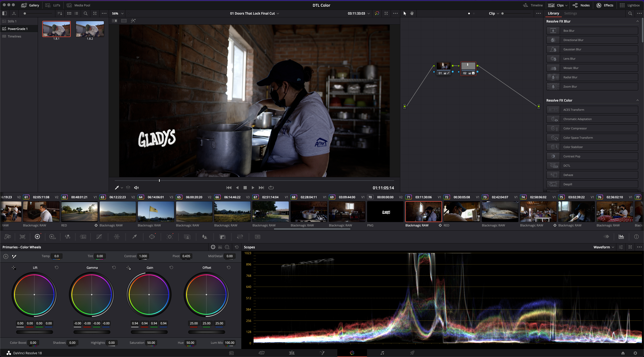Viewport: 644px width, 357px height.
Task: Open the Color Warper palette
Action: pos(117,237)
